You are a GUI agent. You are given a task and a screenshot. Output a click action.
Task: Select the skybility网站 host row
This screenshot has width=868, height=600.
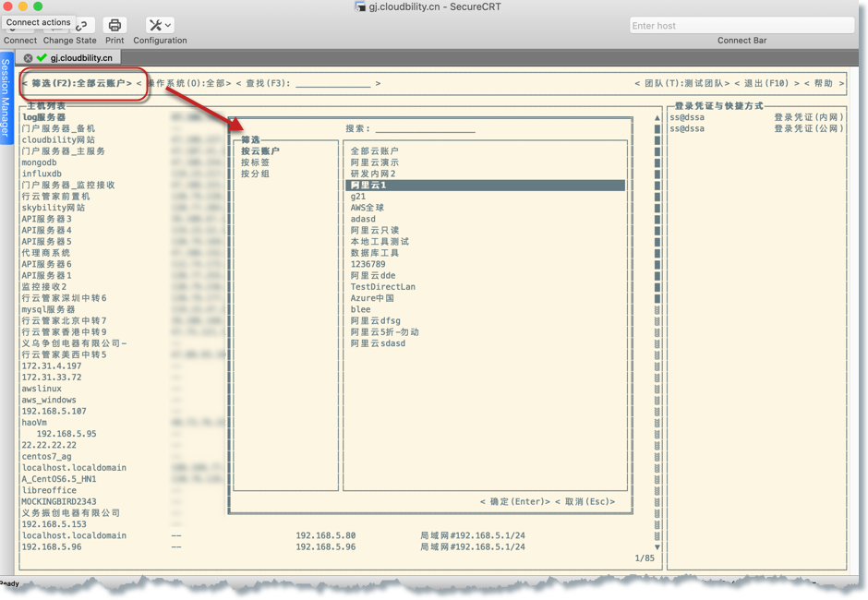click(54, 208)
